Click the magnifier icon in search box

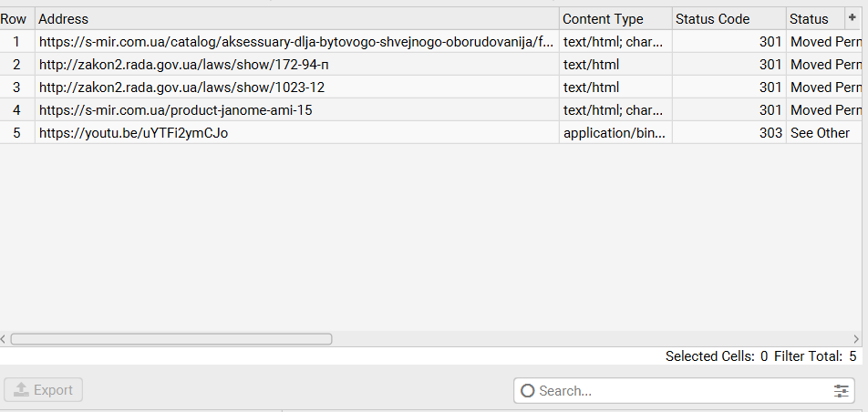[528, 391]
